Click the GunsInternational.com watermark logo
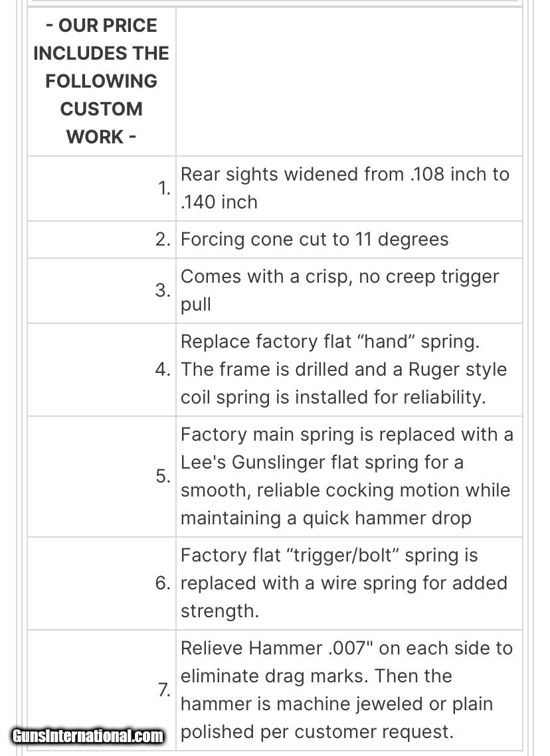 coord(88,735)
